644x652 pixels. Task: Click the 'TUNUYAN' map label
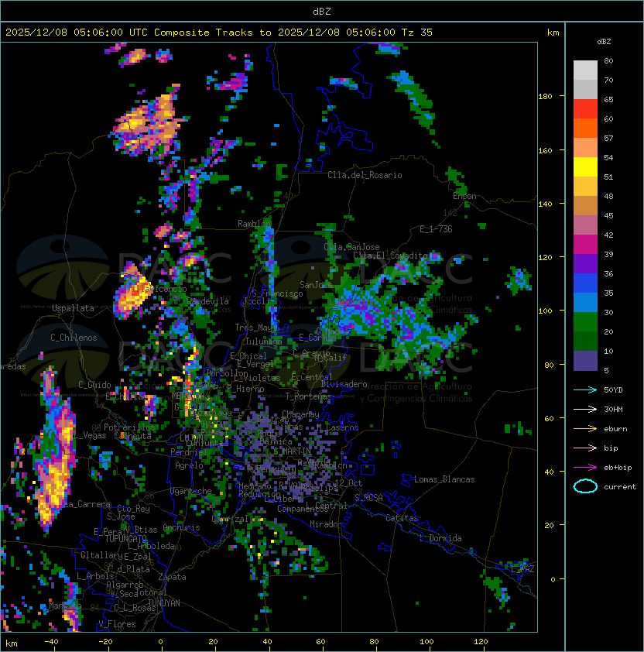point(164,603)
